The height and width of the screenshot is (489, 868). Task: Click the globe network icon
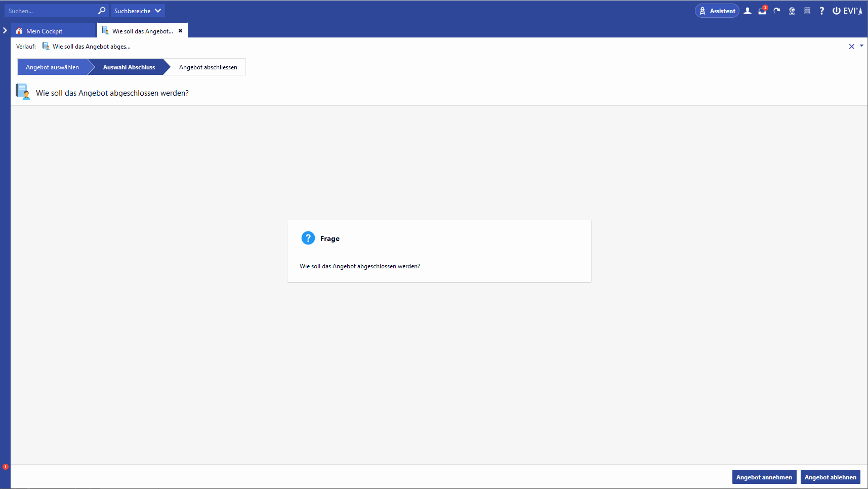pyautogui.click(x=792, y=11)
